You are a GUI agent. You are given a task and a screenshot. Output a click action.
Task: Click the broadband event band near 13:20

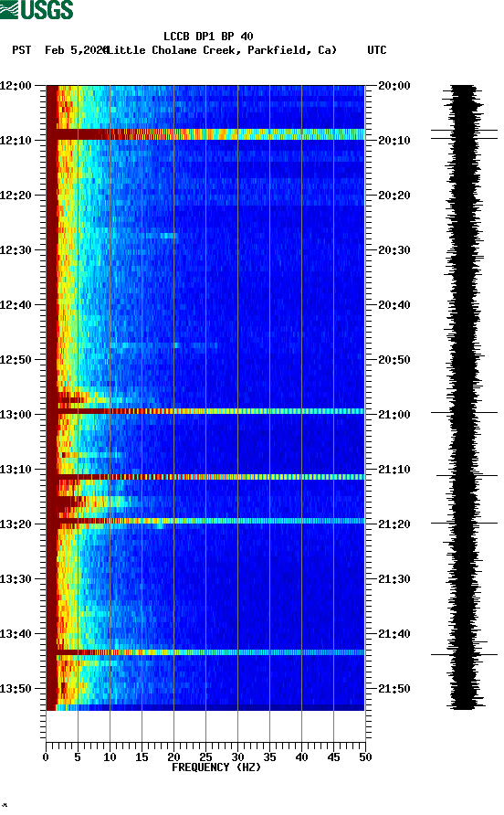coord(205,521)
